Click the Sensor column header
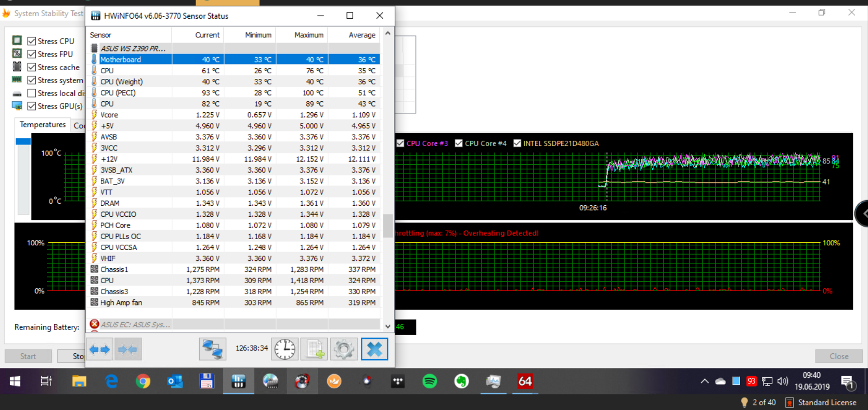 click(x=129, y=35)
